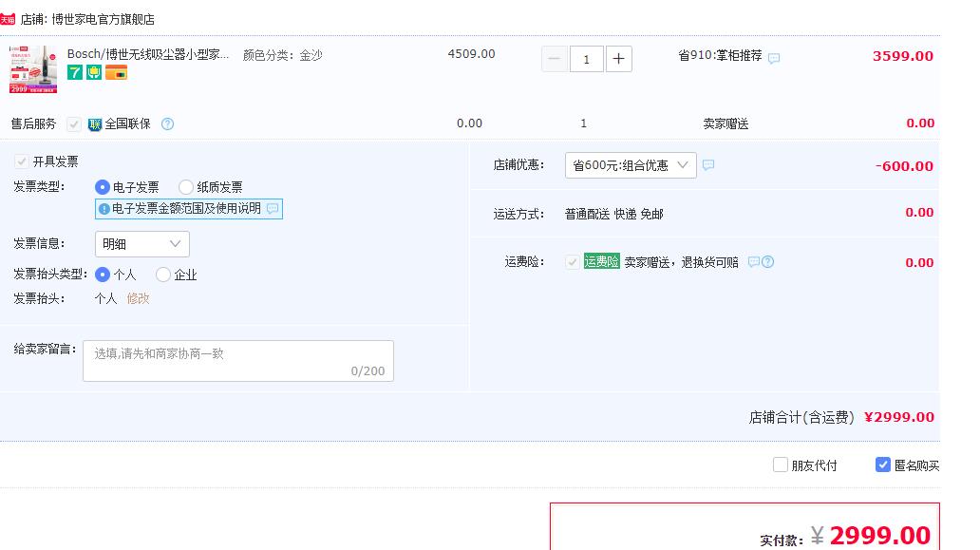Click the 卖家赠送 text in 售后服务 row

[x=726, y=123]
